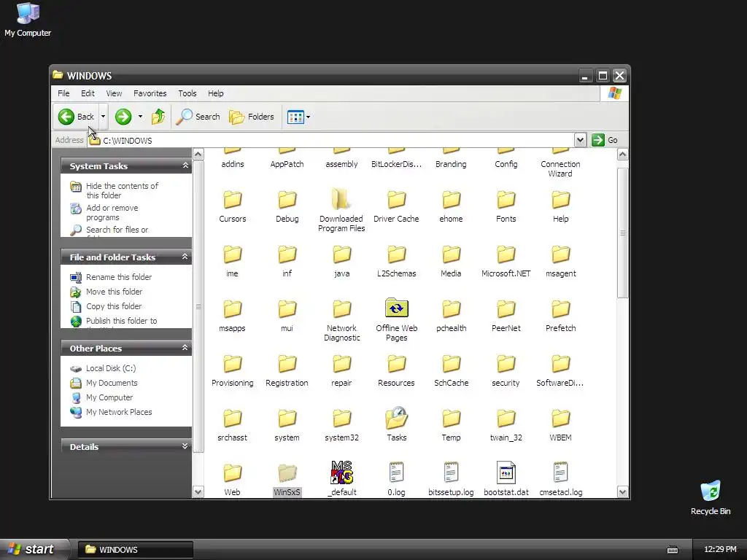The image size is (747, 560).
Task: Open the Favorites menu
Action: point(150,93)
